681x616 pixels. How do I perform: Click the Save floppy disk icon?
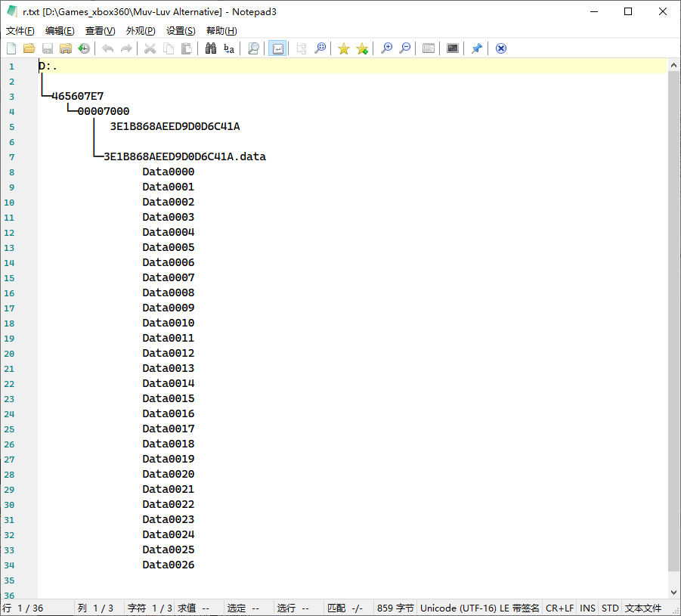pyautogui.click(x=48, y=48)
